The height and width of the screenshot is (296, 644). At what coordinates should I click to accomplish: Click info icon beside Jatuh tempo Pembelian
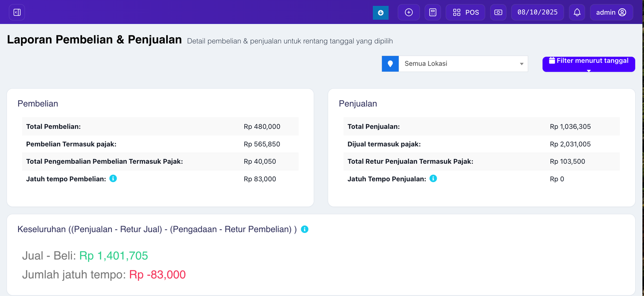pos(113,179)
